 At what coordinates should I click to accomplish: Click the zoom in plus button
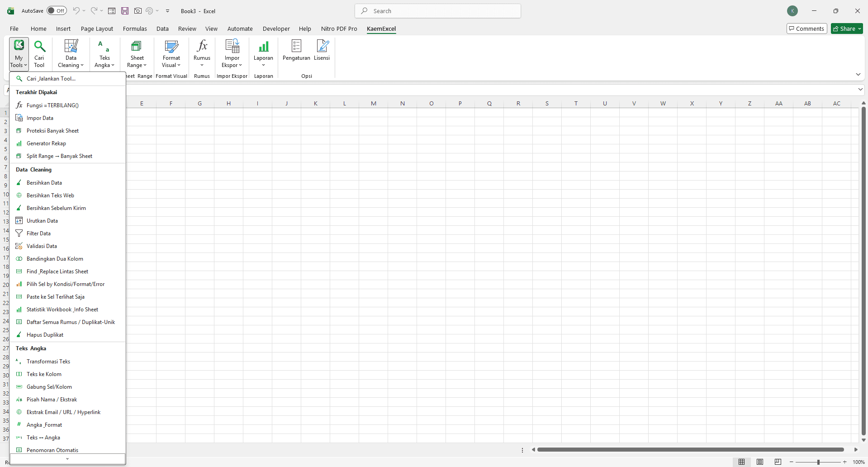844,462
